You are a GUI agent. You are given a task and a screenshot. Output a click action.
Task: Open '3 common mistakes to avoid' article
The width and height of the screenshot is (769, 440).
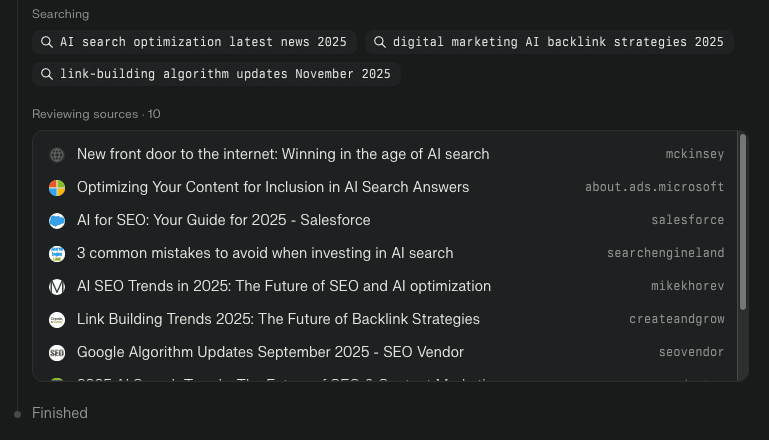click(265, 254)
